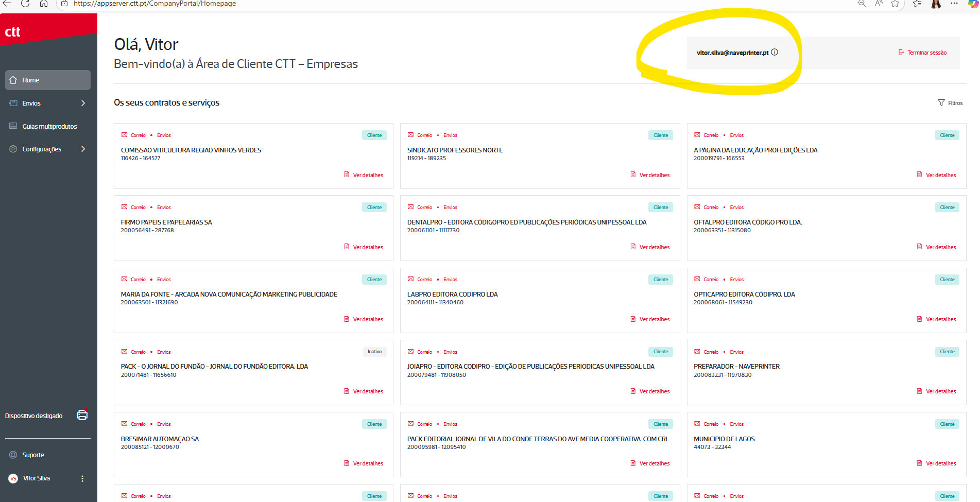Click the browser refresh button

click(25, 3)
